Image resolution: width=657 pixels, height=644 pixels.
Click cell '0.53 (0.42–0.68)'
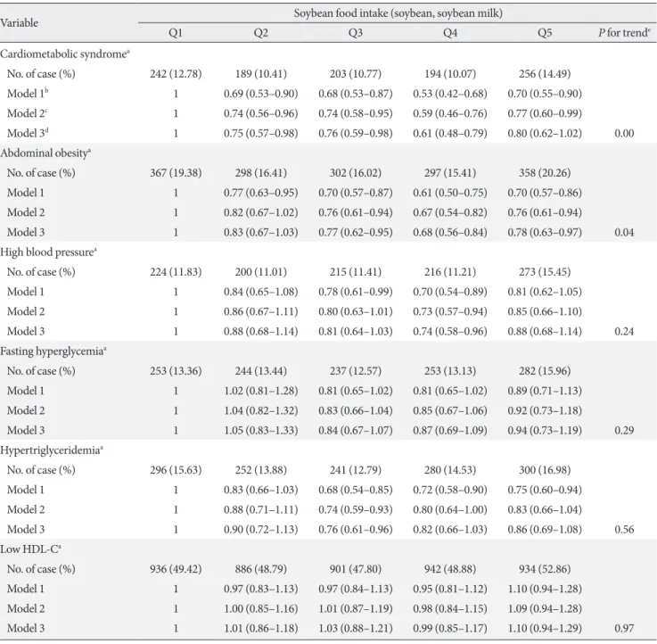(x=450, y=94)
